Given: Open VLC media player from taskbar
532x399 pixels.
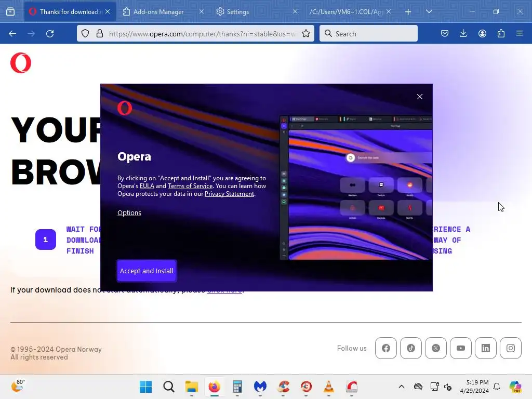Looking at the screenshot, I should point(329,387).
